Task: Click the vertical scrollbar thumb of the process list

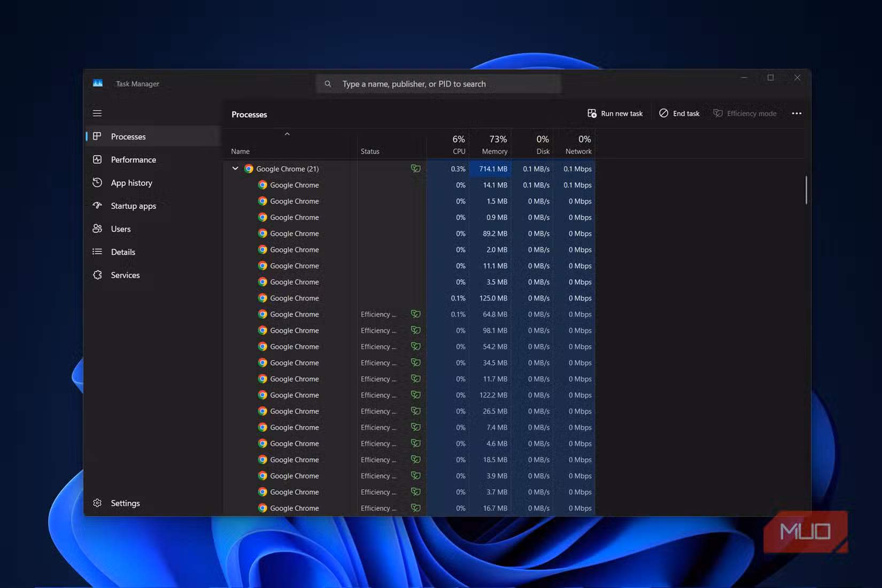Action: coord(806,190)
